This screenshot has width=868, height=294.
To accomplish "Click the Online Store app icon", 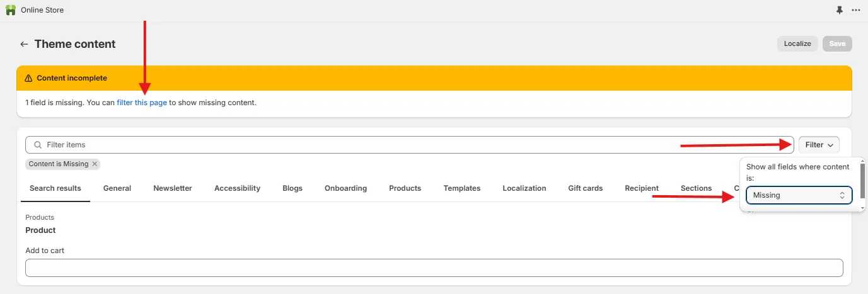I will point(11,10).
